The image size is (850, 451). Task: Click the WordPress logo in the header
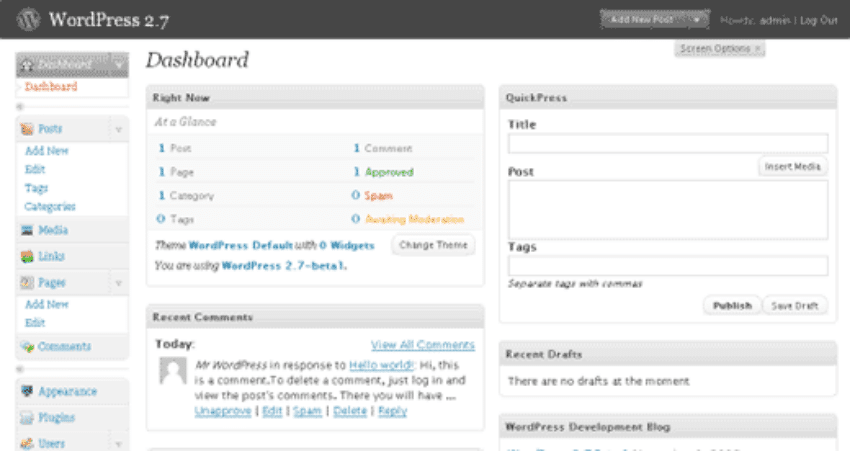tap(28, 20)
